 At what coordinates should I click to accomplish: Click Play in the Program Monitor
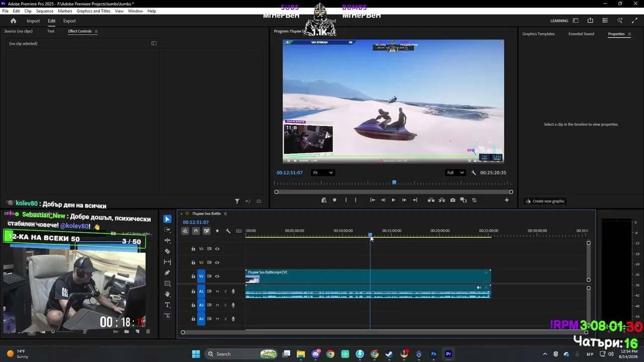pyautogui.click(x=393, y=200)
